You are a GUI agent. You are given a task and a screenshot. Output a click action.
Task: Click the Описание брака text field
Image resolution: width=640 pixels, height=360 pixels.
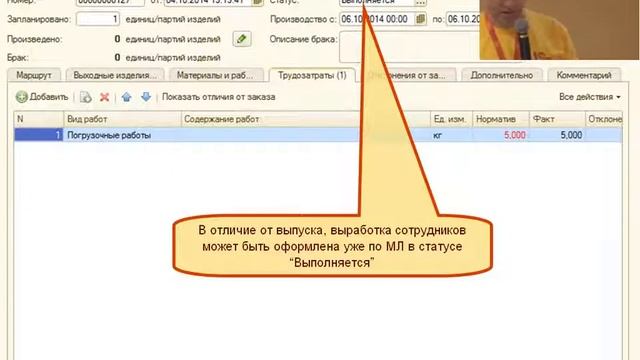[409, 47]
